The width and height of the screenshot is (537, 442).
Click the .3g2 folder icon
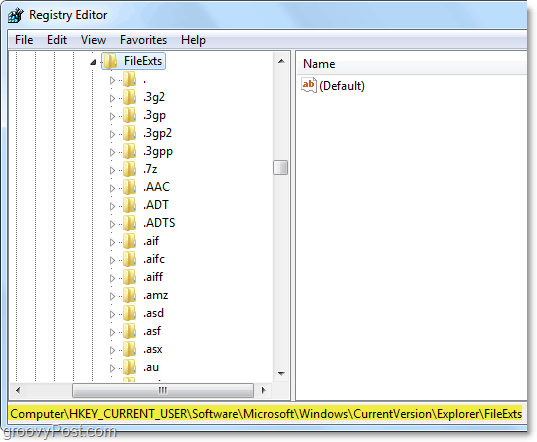click(129, 97)
